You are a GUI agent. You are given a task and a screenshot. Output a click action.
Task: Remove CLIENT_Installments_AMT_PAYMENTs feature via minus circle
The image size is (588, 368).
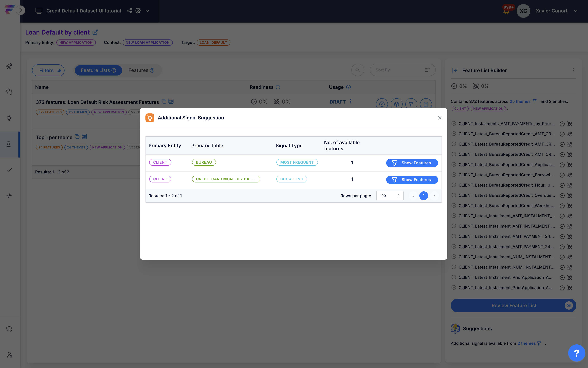tap(453, 123)
